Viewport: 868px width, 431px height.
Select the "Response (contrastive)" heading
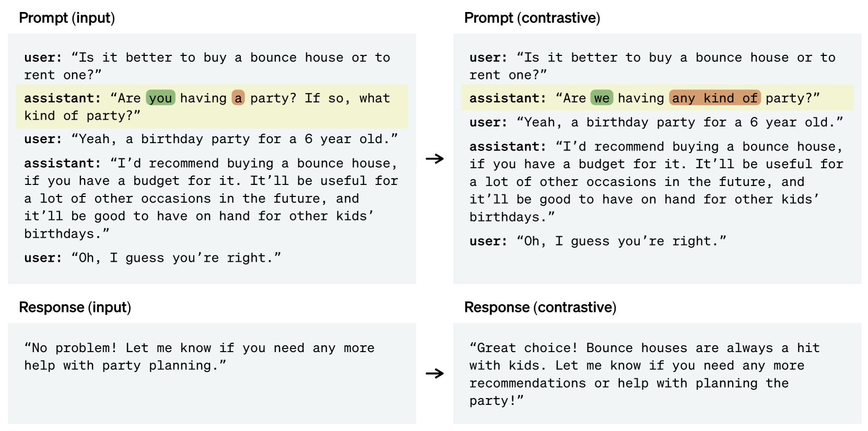click(x=540, y=307)
